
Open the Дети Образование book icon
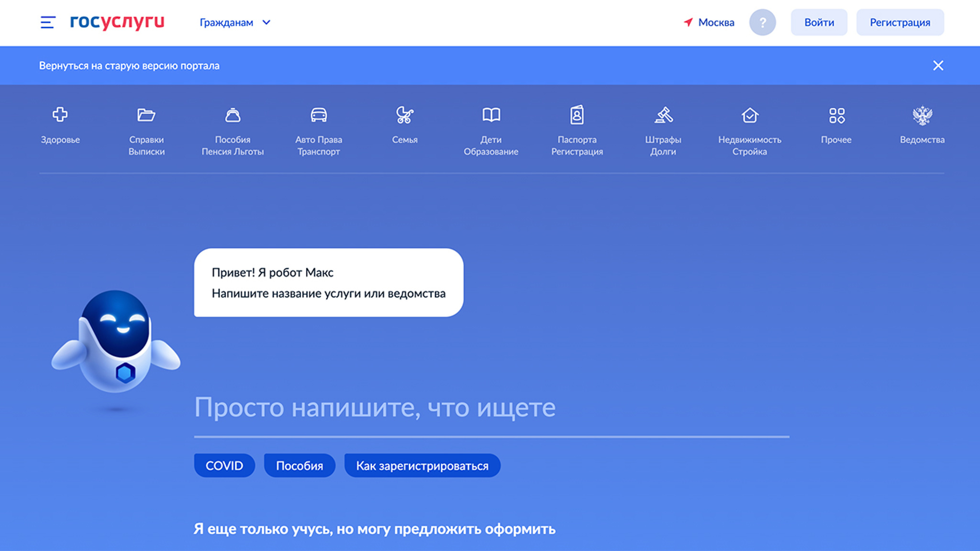(491, 115)
